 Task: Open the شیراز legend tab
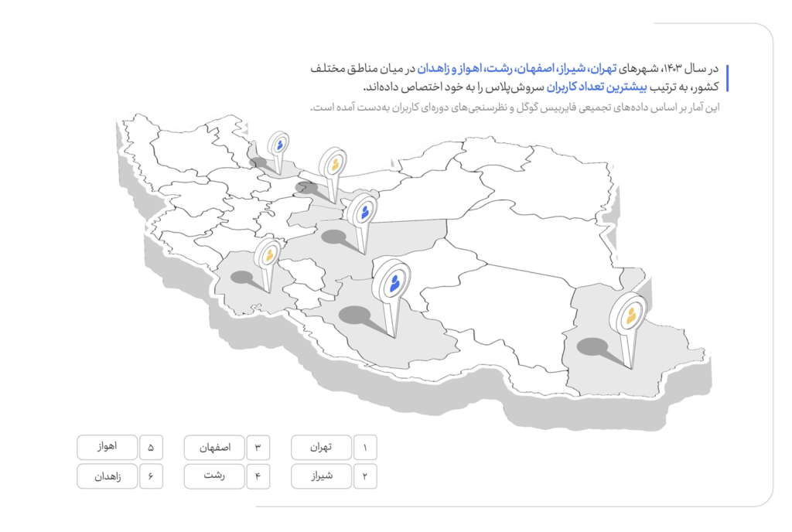click(x=320, y=476)
